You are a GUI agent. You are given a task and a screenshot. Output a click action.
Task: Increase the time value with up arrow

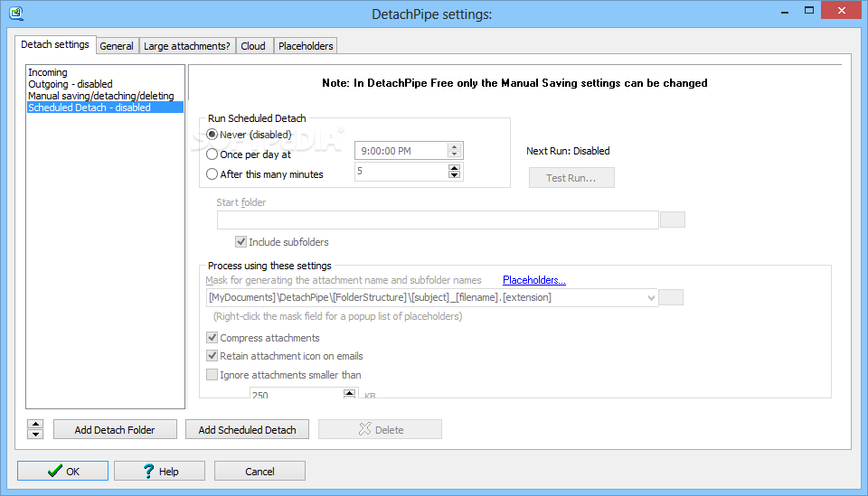pyautogui.click(x=454, y=146)
